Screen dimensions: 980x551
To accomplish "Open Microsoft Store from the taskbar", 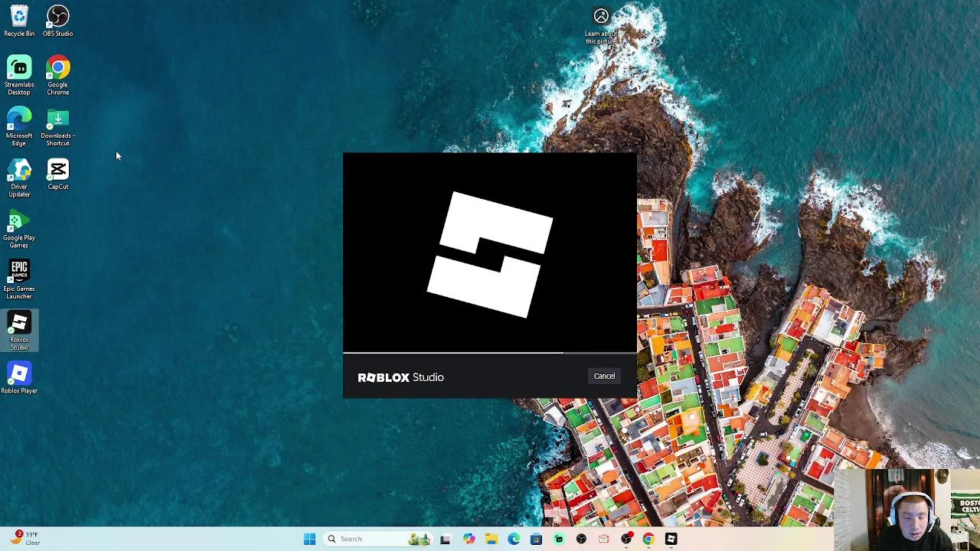I will [536, 539].
